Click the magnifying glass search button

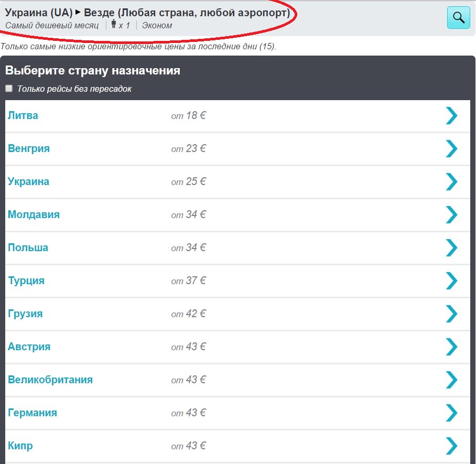tap(458, 18)
